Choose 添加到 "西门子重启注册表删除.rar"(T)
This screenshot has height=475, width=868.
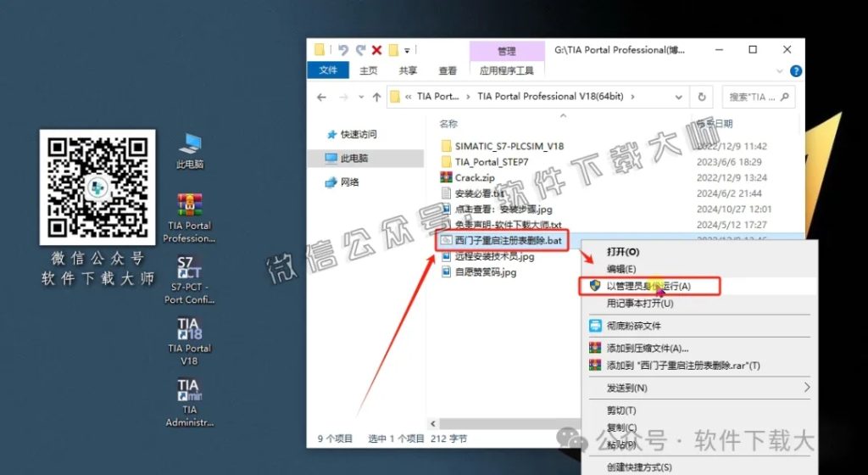[x=683, y=366]
